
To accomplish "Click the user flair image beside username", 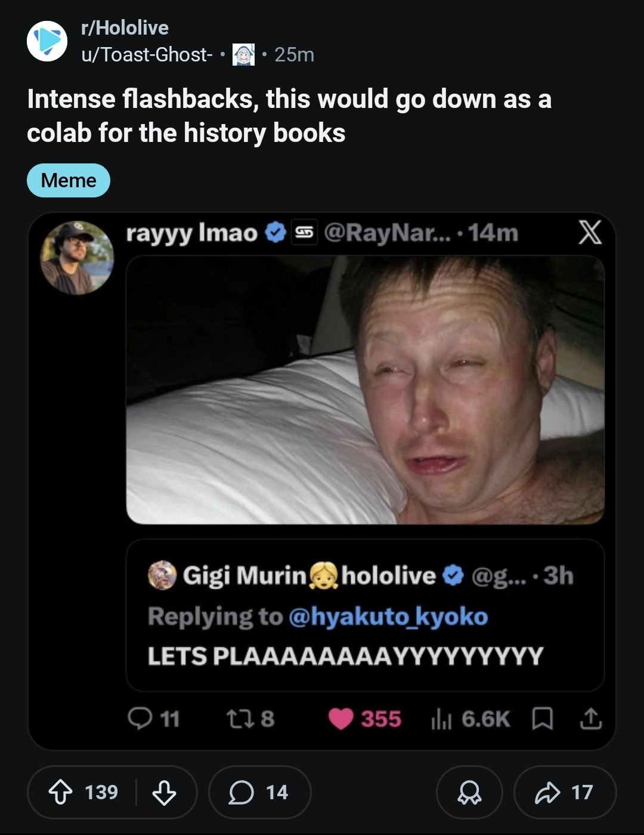I will point(243,55).
